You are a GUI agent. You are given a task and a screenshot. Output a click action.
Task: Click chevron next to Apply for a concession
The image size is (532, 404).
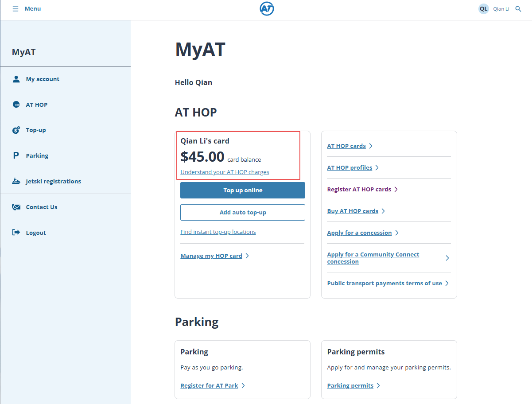tap(397, 233)
